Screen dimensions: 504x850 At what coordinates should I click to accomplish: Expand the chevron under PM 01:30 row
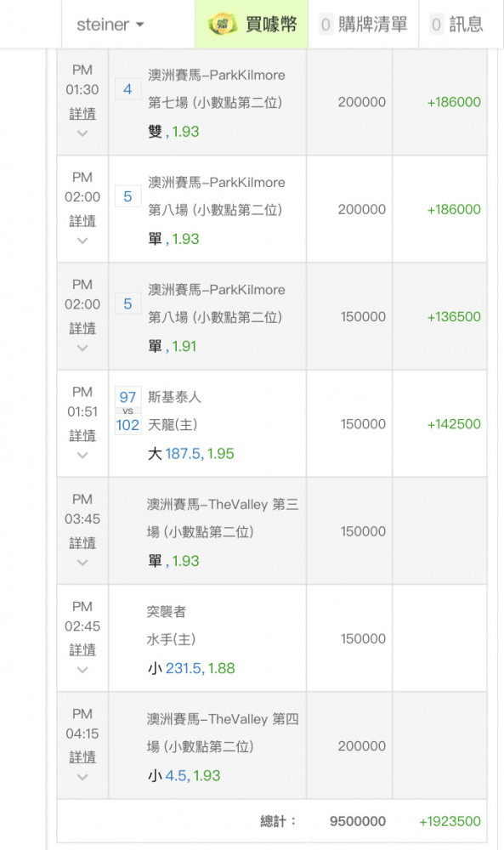[x=82, y=133]
